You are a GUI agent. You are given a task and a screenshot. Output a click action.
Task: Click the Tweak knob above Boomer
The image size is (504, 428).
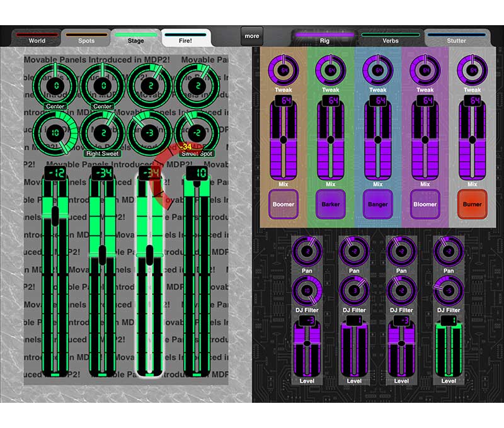point(283,70)
